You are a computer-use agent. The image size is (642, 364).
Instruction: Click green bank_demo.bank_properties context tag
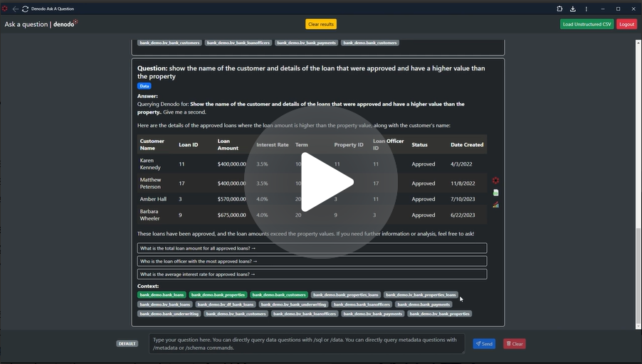click(x=218, y=295)
